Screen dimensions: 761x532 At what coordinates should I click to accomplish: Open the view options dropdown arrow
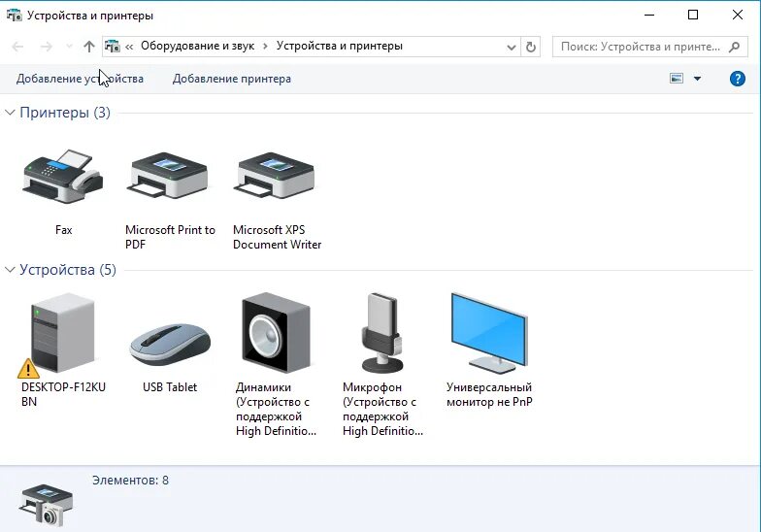[x=697, y=78]
